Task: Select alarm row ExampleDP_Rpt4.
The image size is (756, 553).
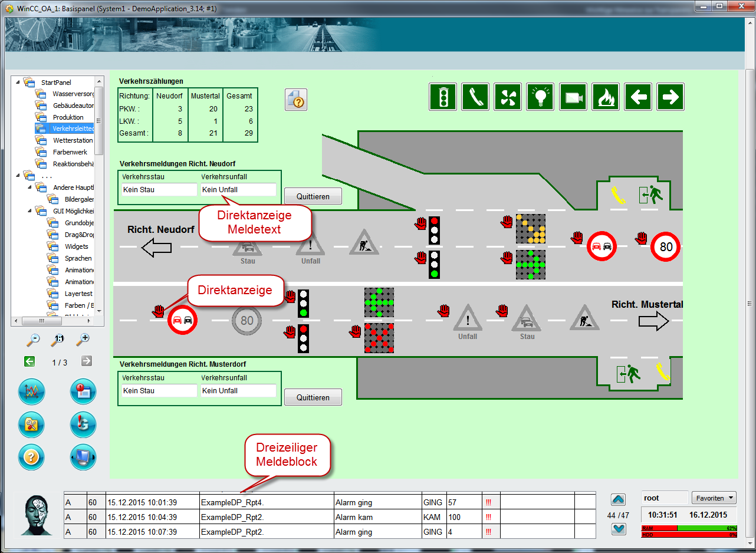Action: coord(330,503)
